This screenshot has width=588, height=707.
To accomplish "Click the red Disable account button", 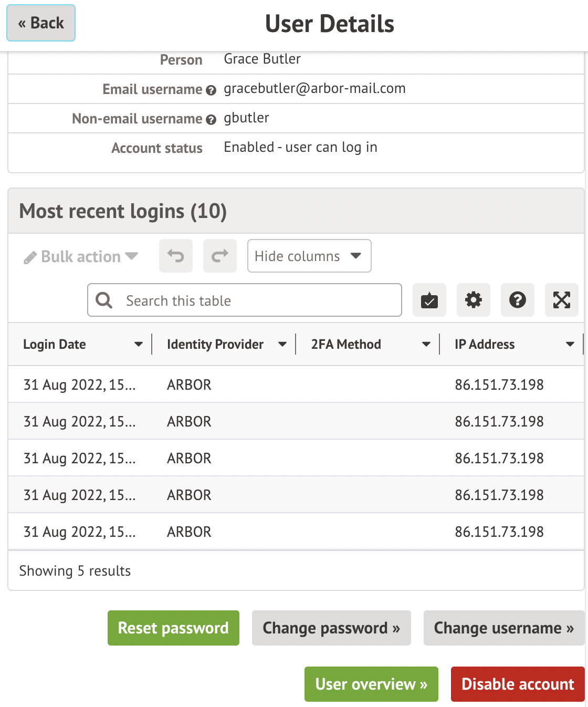I will coord(518,684).
